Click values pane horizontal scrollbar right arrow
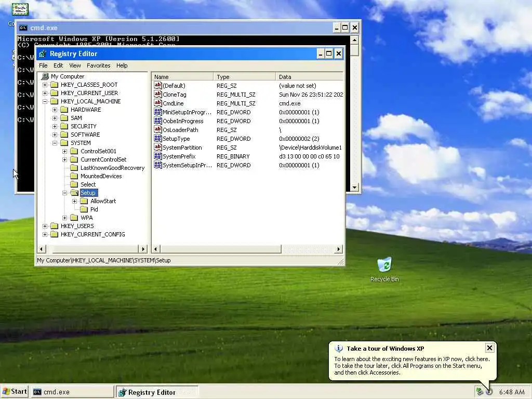This screenshot has width=532, height=399. point(338,249)
